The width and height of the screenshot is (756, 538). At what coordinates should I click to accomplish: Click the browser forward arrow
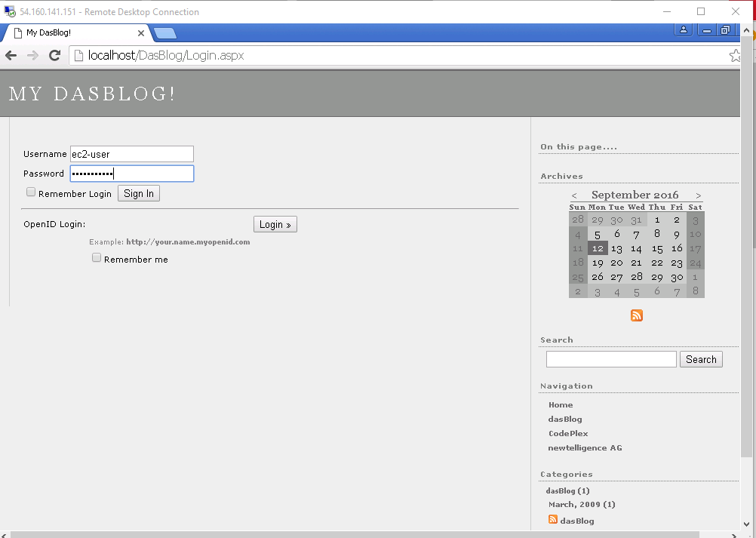(32, 56)
